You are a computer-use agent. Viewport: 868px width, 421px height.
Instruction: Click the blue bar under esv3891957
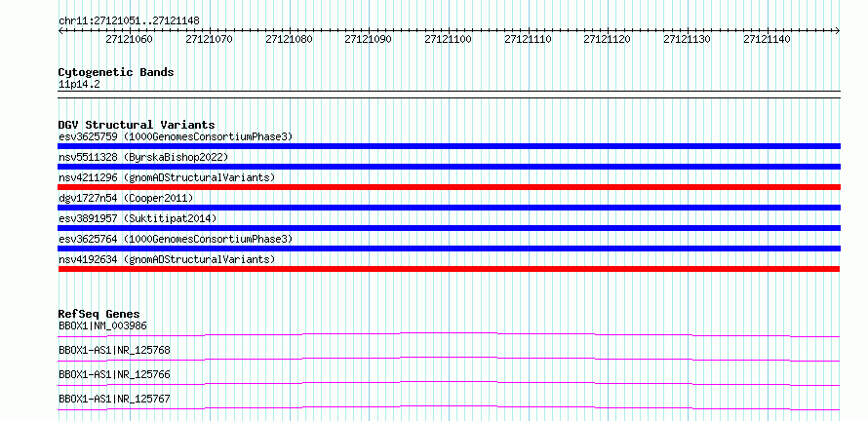coord(449,228)
